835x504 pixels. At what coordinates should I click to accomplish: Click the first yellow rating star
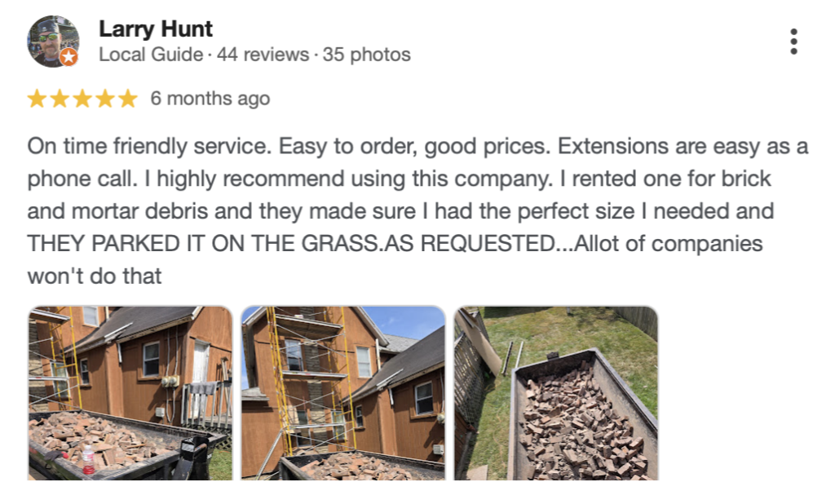37,99
